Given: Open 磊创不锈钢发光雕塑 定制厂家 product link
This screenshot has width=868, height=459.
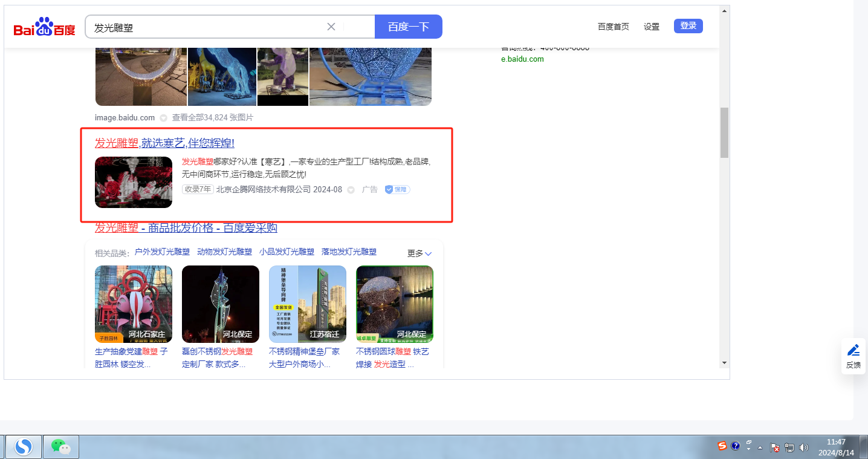Looking at the screenshot, I should pyautogui.click(x=218, y=358).
